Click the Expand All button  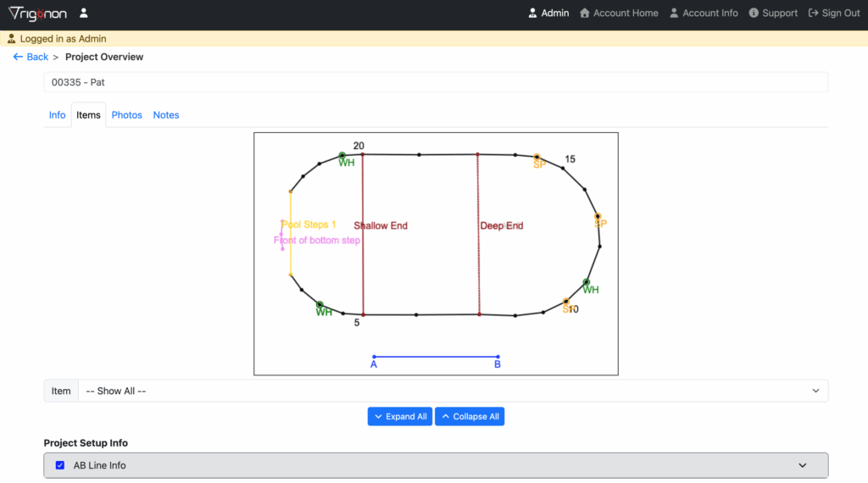400,417
